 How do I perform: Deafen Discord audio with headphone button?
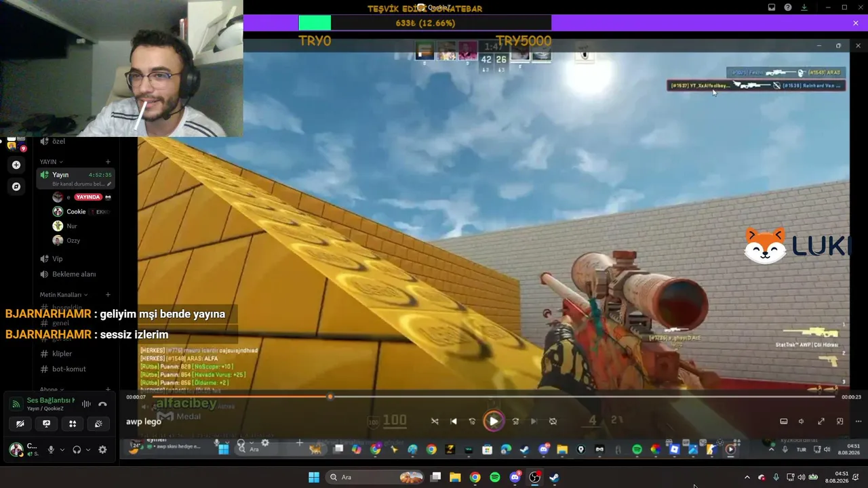(x=77, y=449)
